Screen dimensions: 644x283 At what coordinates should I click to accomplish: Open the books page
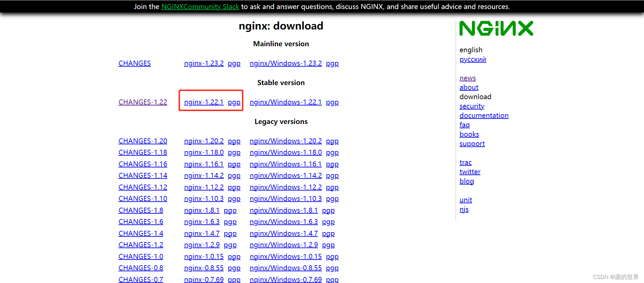click(469, 134)
